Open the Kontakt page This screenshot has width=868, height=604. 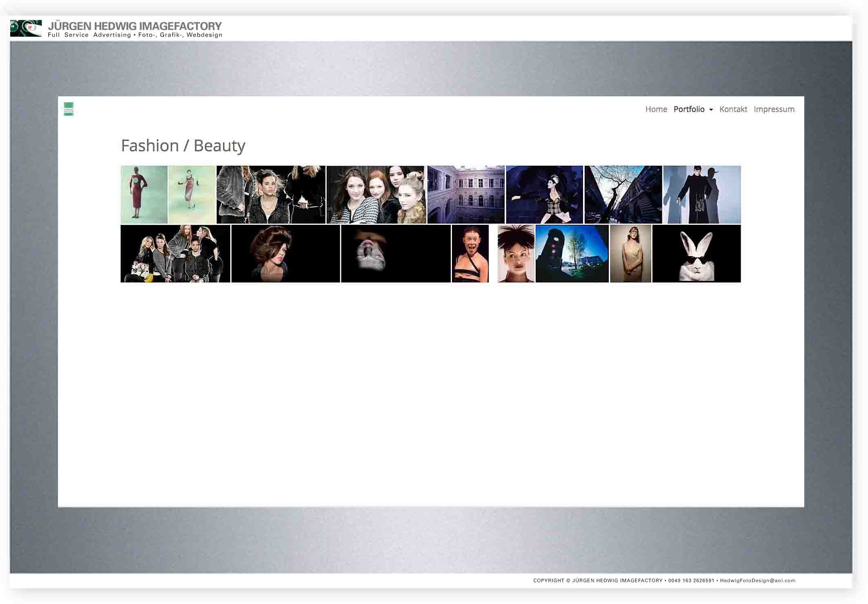click(x=733, y=109)
